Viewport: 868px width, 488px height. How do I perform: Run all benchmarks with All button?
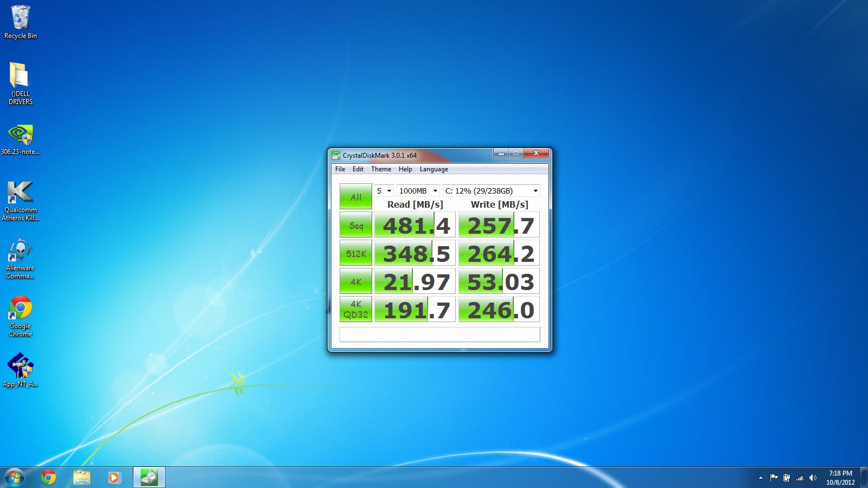click(356, 197)
